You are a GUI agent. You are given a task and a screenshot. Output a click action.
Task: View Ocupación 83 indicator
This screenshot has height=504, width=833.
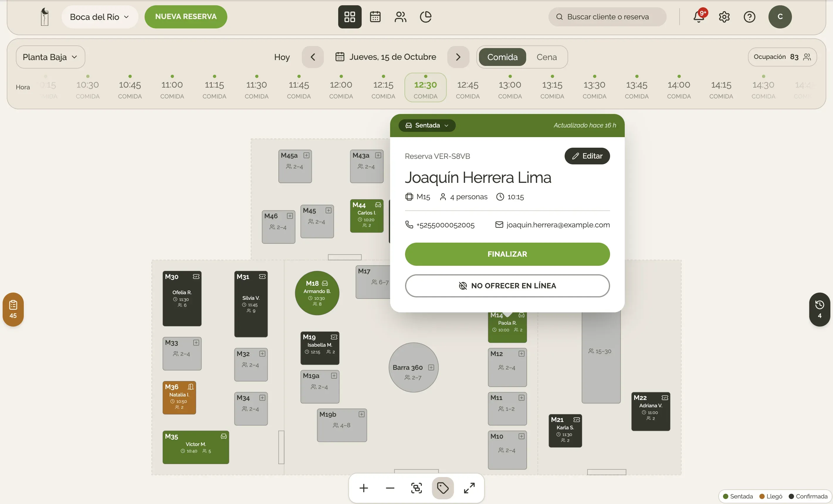(782, 57)
